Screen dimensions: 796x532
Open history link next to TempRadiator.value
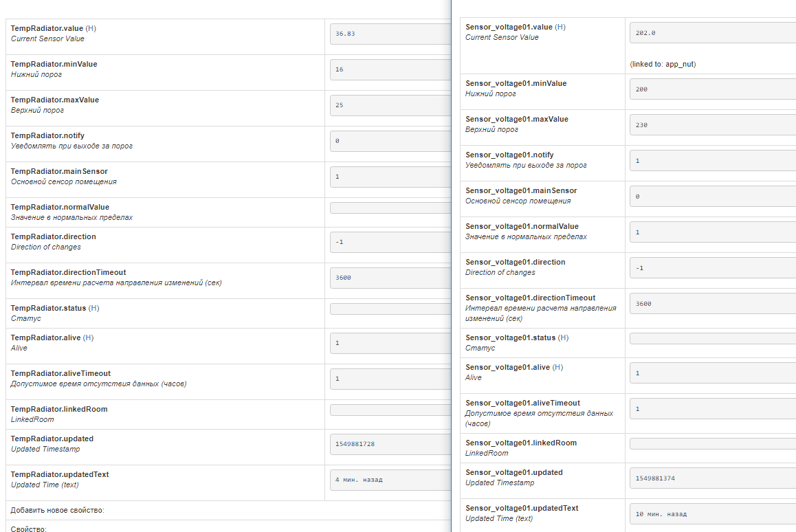tap(91, 29)
